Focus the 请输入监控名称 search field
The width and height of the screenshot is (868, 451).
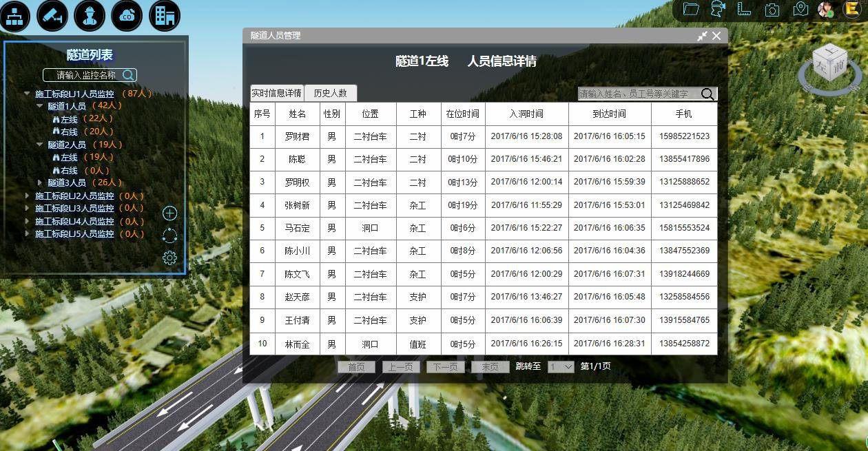[90, 75]
